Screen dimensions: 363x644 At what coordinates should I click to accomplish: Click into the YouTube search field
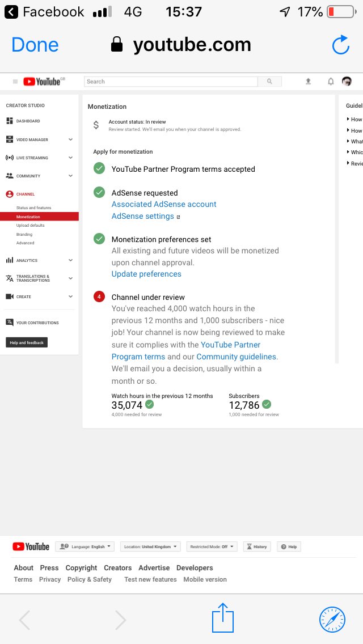pos(171,81)
